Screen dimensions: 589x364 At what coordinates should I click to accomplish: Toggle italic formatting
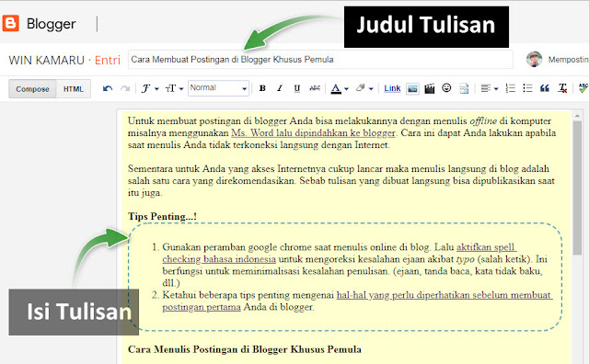(280, 88)
